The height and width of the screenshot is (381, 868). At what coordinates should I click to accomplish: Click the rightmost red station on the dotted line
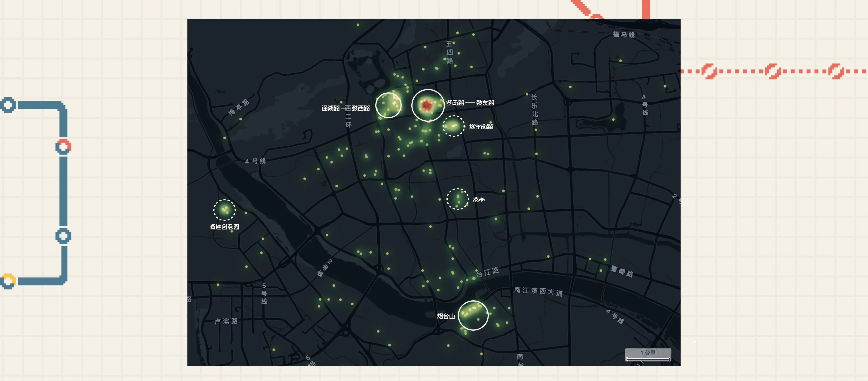pyautogui.click(x=836, y=71)
